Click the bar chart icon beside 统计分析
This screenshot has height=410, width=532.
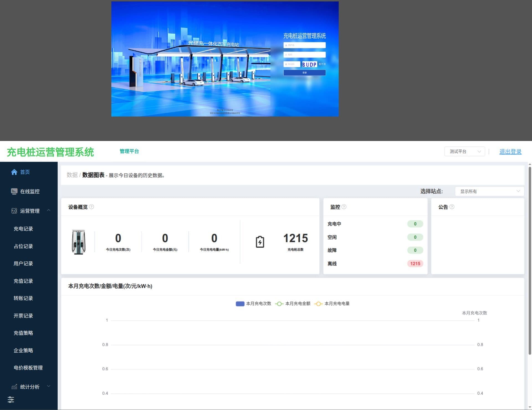point(14,387)
